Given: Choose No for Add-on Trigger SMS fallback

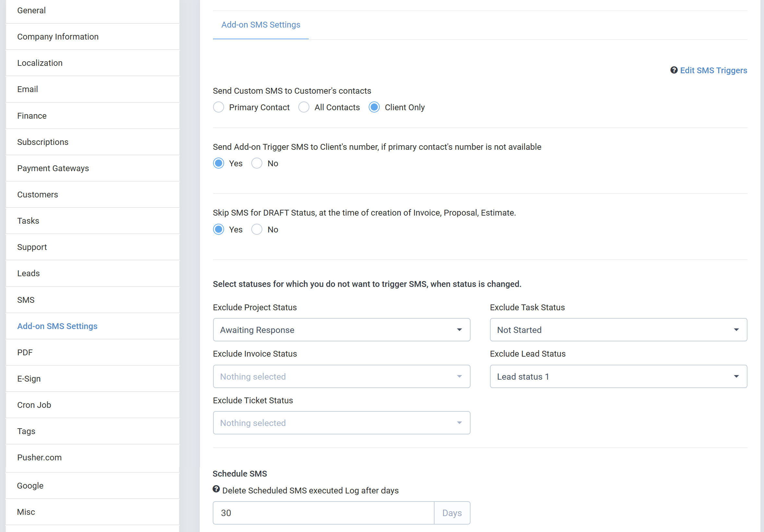Looking at the screenshot, I should pyautogui.click(x=257, y=163).
